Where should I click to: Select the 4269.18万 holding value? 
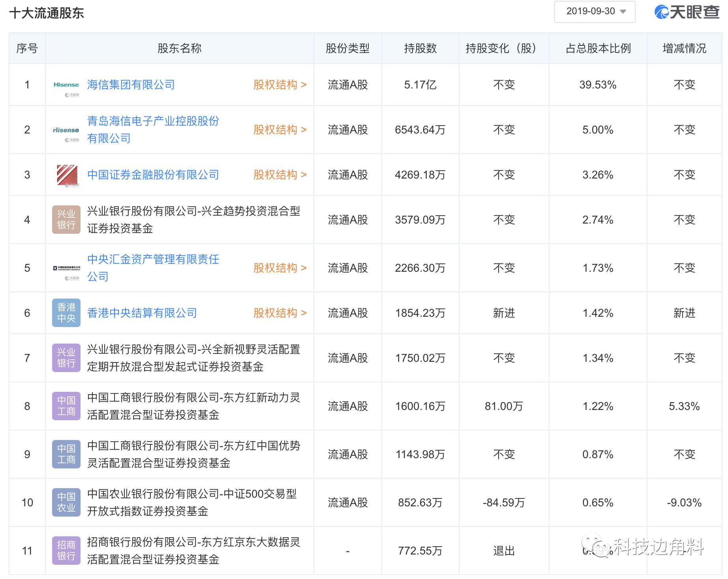coord(420,175)
